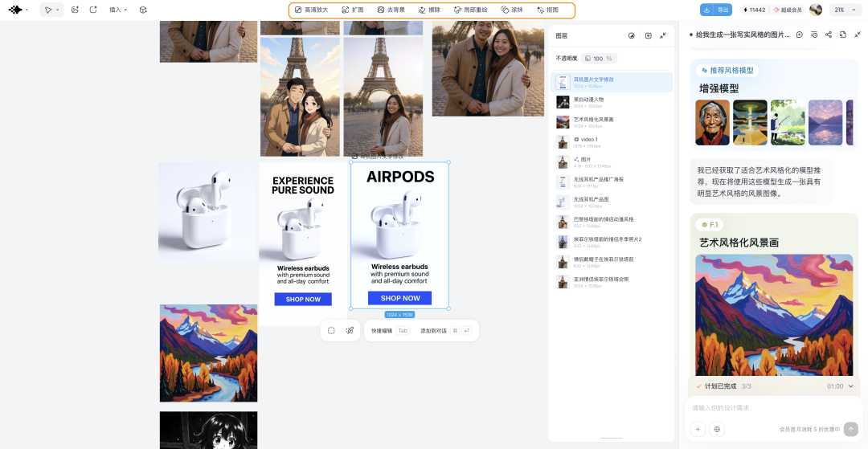Image resolution: width=868 pixels, height=449 pixels.
Task: Click the AI image generation icon
Action: [x=76, y=10]
